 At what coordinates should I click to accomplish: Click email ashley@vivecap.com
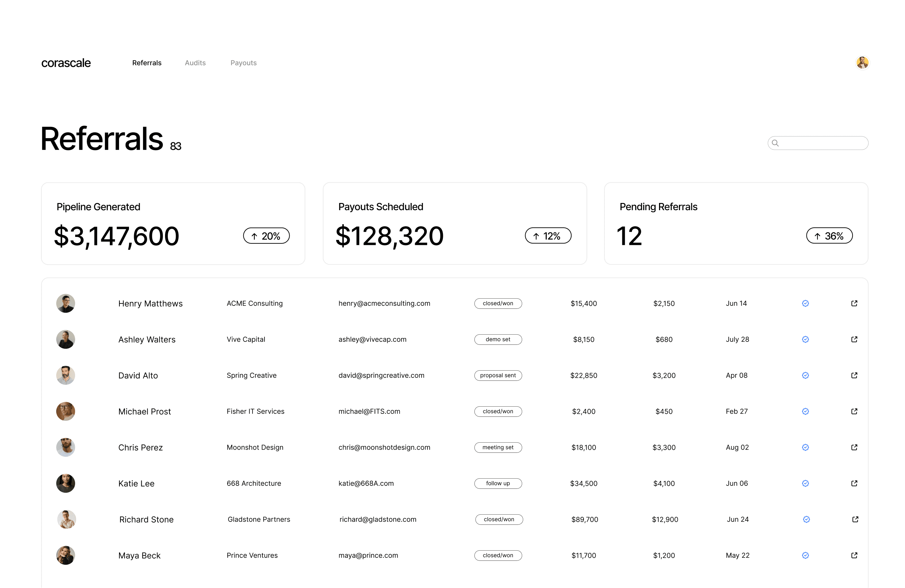point(372,339)
